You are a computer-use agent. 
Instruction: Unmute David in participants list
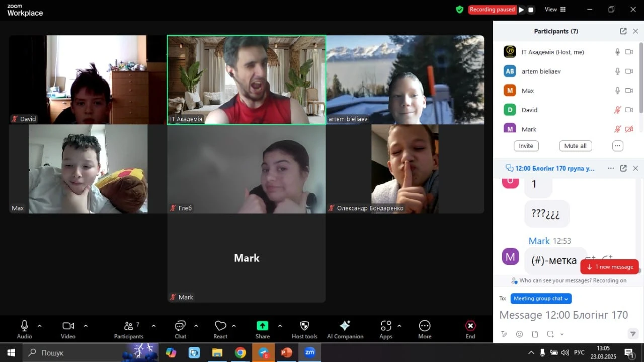click(617, 110)
